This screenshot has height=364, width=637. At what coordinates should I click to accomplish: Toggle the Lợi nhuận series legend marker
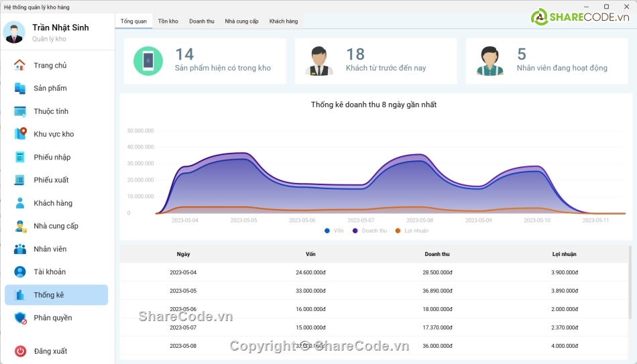point(398,231)
